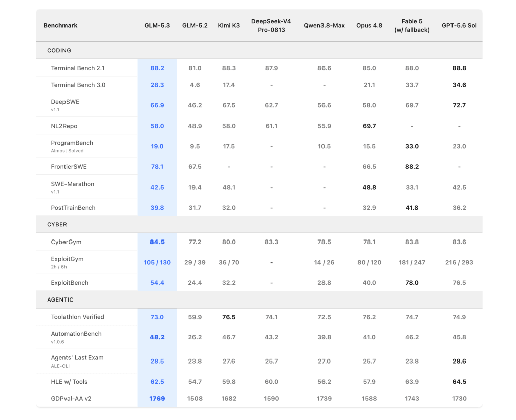The height and width of the screenshot is (420, 516).
Task: Select the SWE-Marathon row label
Action: click(x=73, y=184)
